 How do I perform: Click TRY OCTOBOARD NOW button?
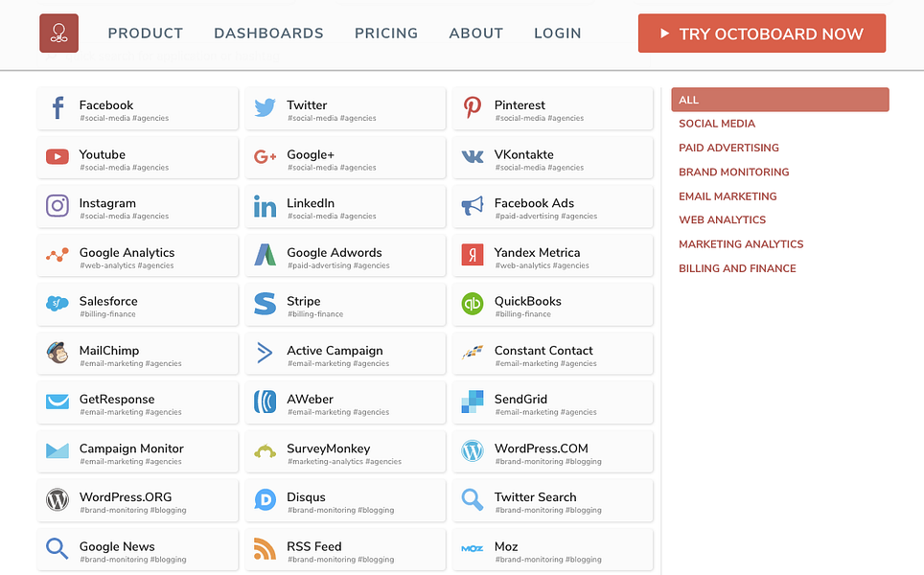pos(762,34)
